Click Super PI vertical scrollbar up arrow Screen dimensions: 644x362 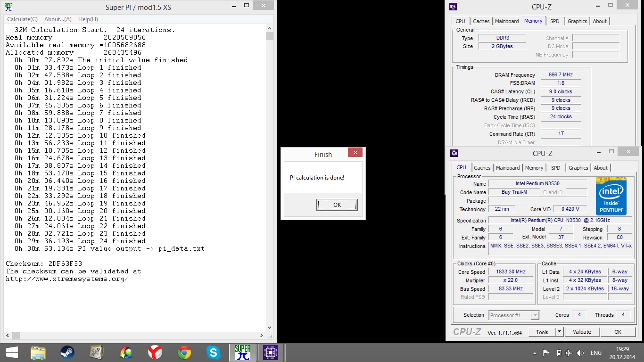[x=270, y=28]
